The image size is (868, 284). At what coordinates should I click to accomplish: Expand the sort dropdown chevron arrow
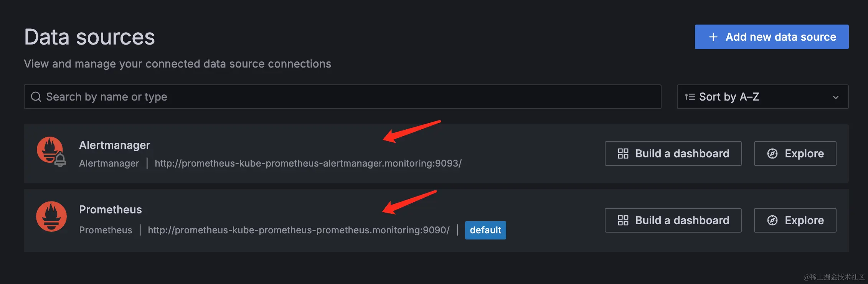pos(835,97)
